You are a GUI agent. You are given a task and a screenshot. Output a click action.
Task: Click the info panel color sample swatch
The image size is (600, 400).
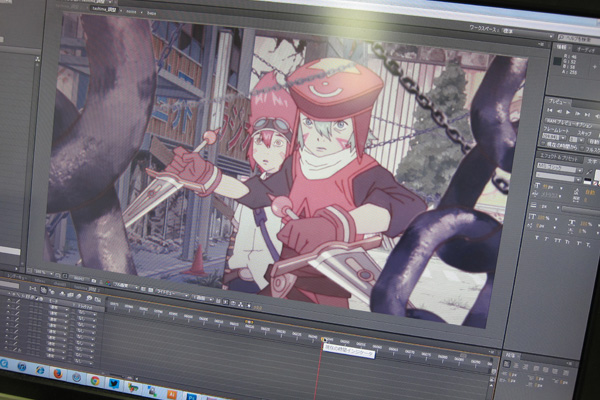558,61
